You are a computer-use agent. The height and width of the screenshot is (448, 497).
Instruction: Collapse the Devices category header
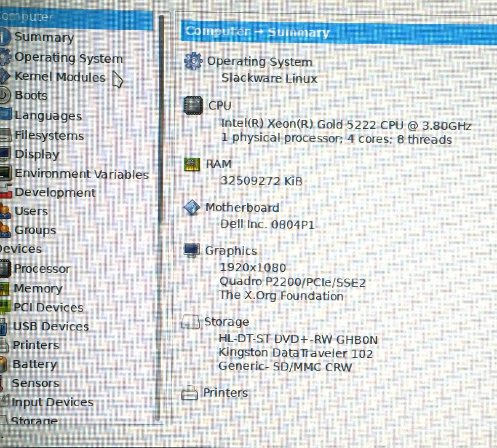[x=21, y=249]
